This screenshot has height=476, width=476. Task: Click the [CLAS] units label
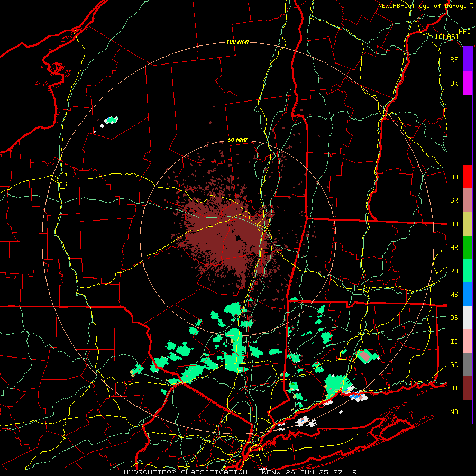[x=447, y=36]
